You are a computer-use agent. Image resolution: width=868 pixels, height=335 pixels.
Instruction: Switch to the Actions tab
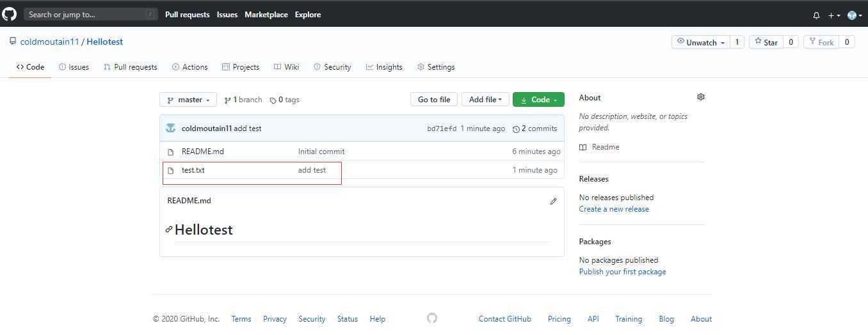189,66
